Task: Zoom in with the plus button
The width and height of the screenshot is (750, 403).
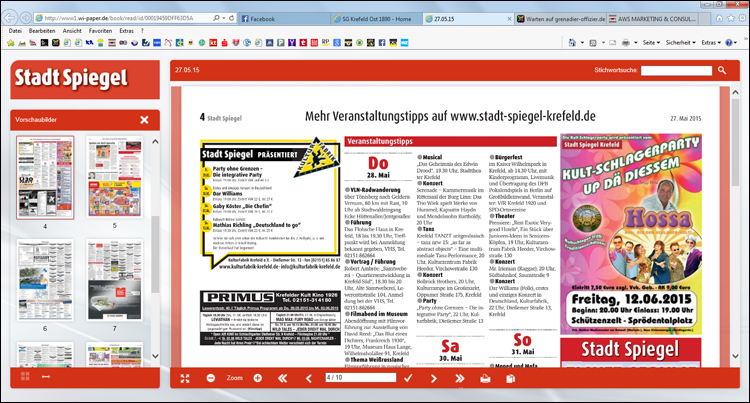Action: [257, 378]
